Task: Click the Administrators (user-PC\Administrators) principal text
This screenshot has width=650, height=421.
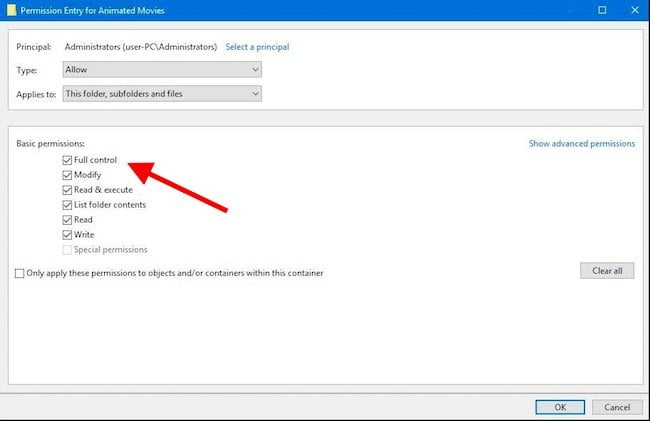Action: [x=141, y=47]
